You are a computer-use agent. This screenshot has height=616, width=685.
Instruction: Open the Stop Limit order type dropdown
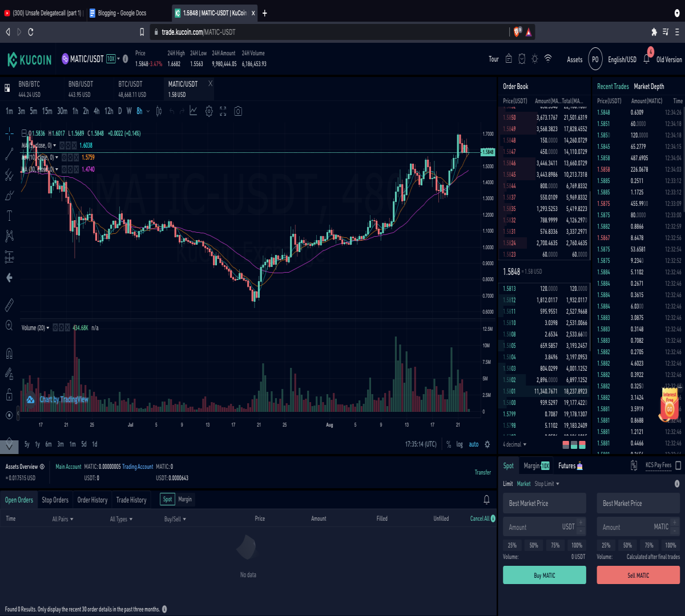[547, 484]
